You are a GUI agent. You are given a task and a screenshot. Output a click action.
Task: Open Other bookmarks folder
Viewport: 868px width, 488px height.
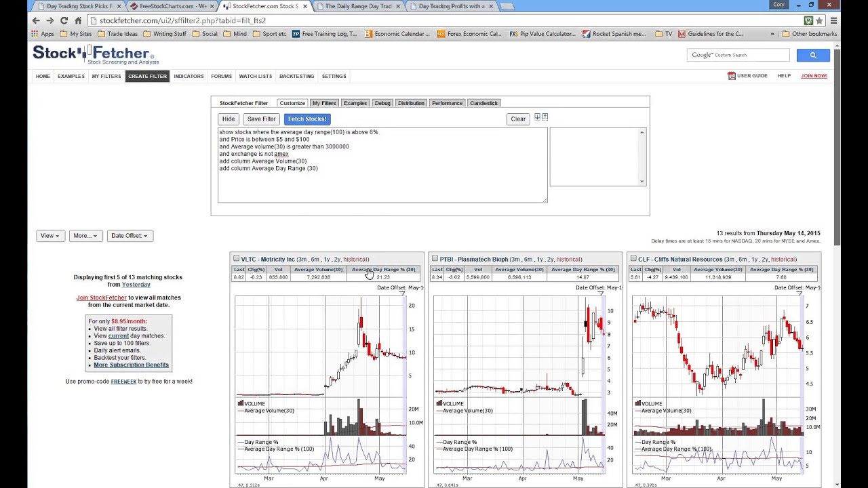coord(809,34)
